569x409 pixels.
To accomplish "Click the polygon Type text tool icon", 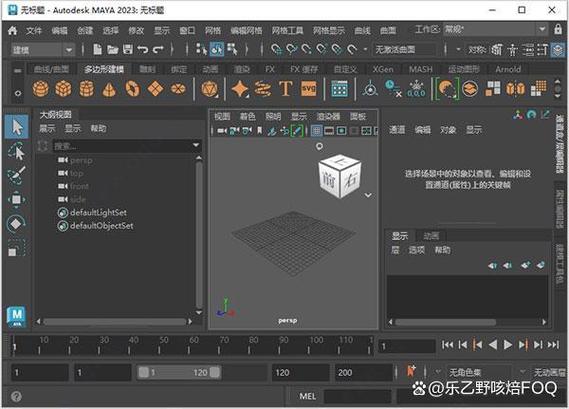I will click(286, 89).
